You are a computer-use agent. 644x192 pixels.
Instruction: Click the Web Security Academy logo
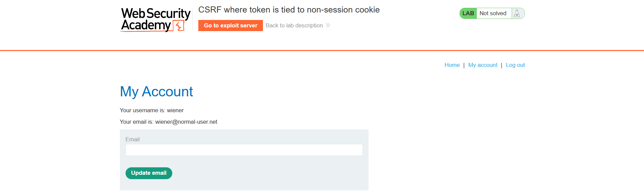click(156, 20)
